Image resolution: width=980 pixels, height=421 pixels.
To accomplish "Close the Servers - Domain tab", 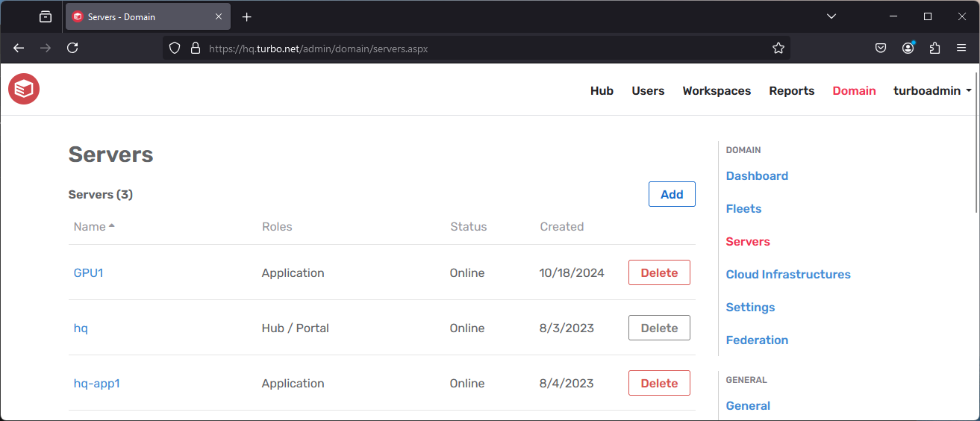I will coord(219,16).
